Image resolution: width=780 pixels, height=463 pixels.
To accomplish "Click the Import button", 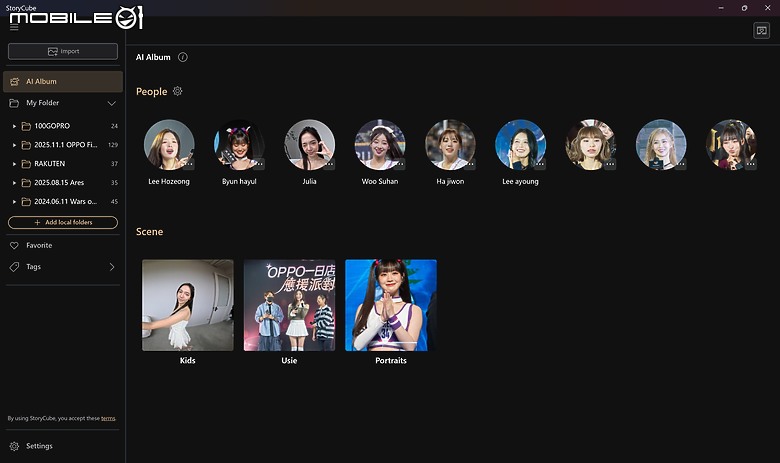I will click(63, 51).
